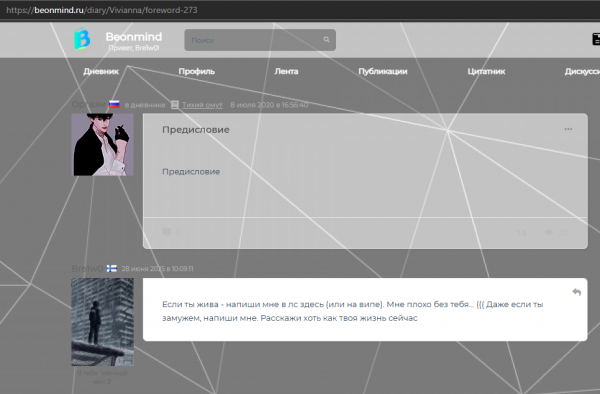Image resolution: width=600 pixels, height=394 pixels.
Task: Select the Цитатник tab
Action: [x=486, y=71]
